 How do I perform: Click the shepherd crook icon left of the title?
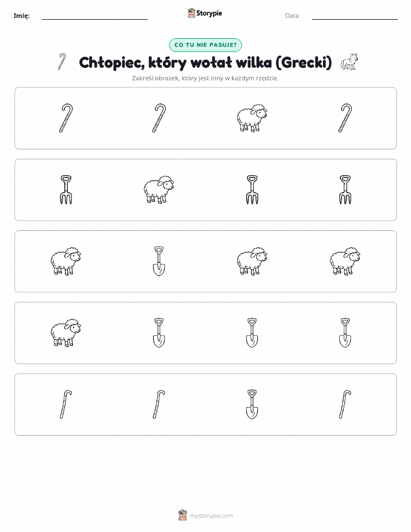61,61
